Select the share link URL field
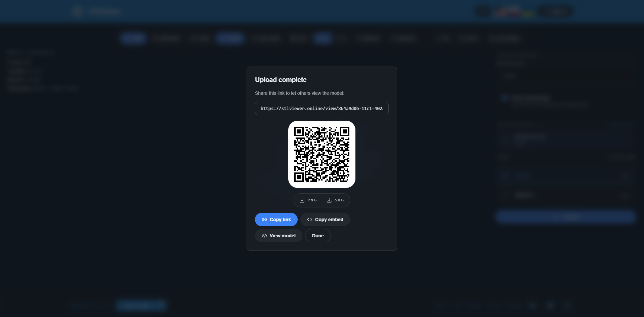The height and width of the screenshot is (317, 644). [322, 109]
